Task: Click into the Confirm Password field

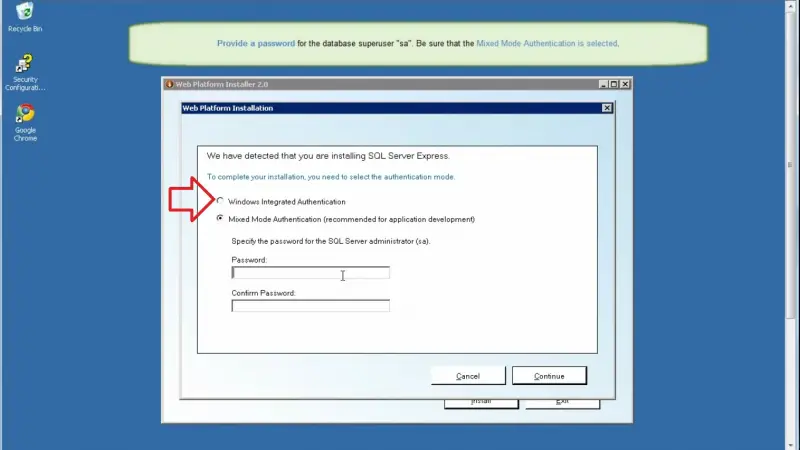Action: 310,306
